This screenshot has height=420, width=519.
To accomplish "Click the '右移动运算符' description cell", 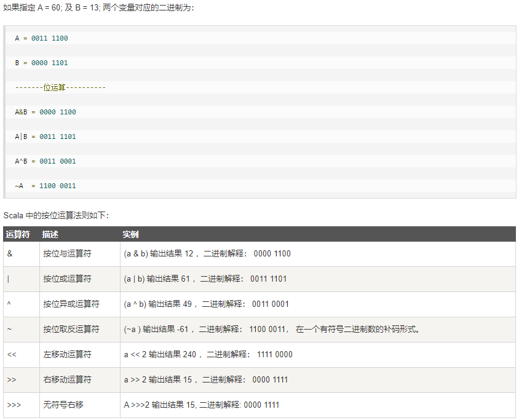I will 67,379.
